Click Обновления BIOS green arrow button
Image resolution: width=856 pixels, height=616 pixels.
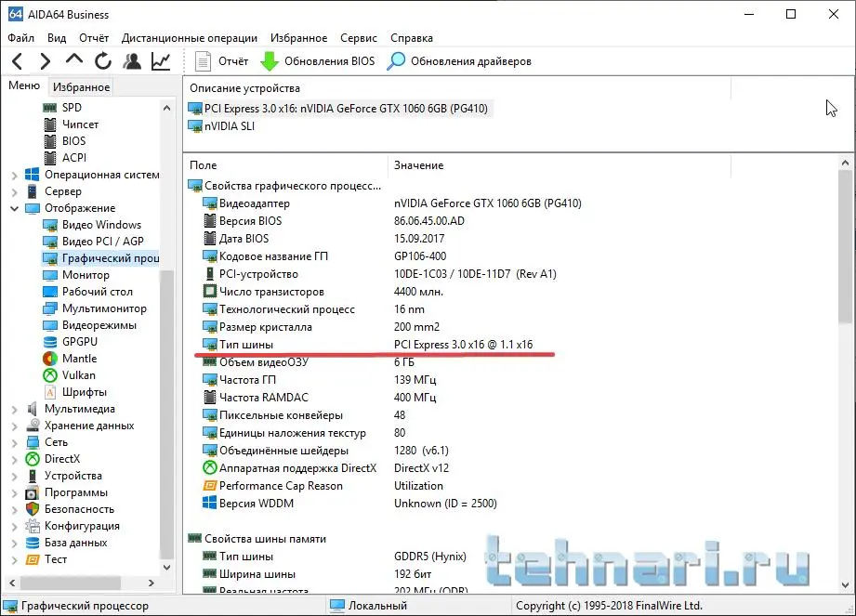click(x=318, y=61)
